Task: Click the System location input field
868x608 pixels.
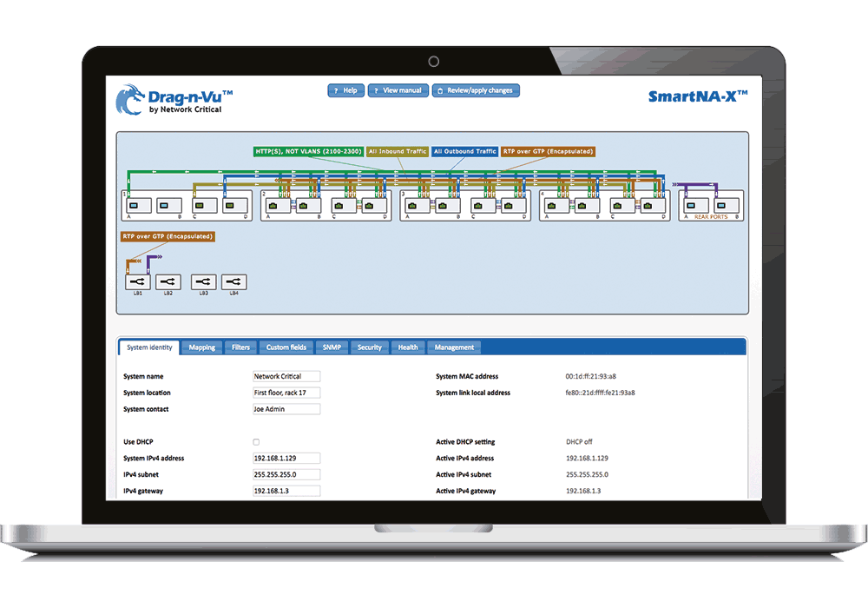Action: click(286, 393)
